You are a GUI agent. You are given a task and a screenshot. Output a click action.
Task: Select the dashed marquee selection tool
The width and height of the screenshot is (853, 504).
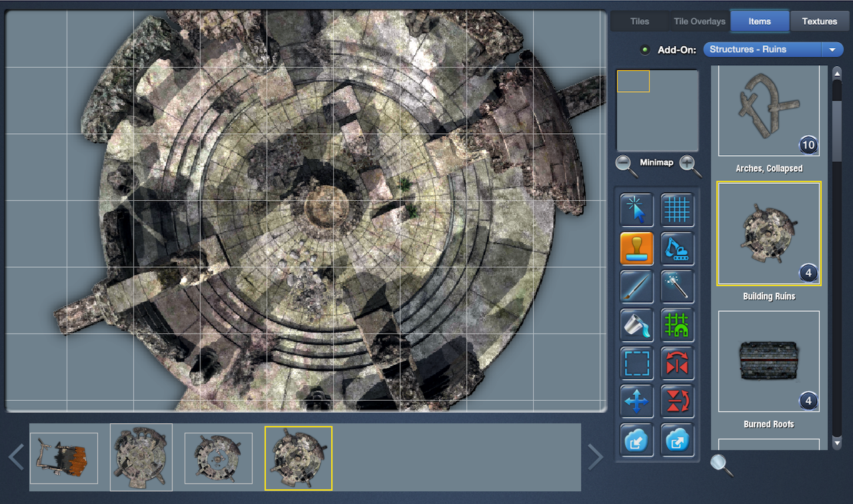636,364
